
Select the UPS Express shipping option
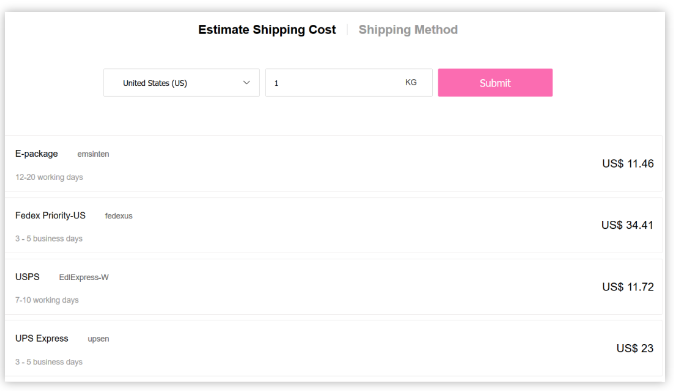point(334,348)
